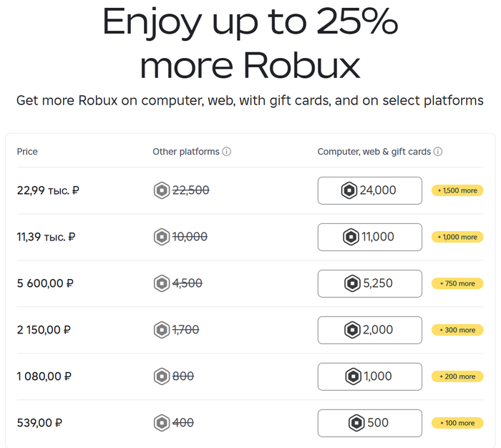The width and height of the screenshot is (501, 448).
Task: Click info icon next to Computer, web & gift cards
Action: coord(438,152)
